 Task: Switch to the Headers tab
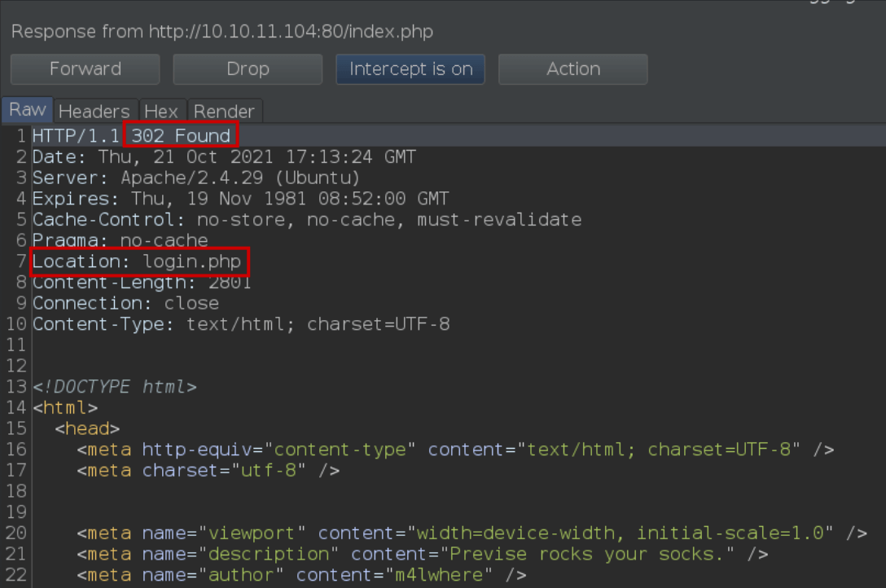pos(94,112)
